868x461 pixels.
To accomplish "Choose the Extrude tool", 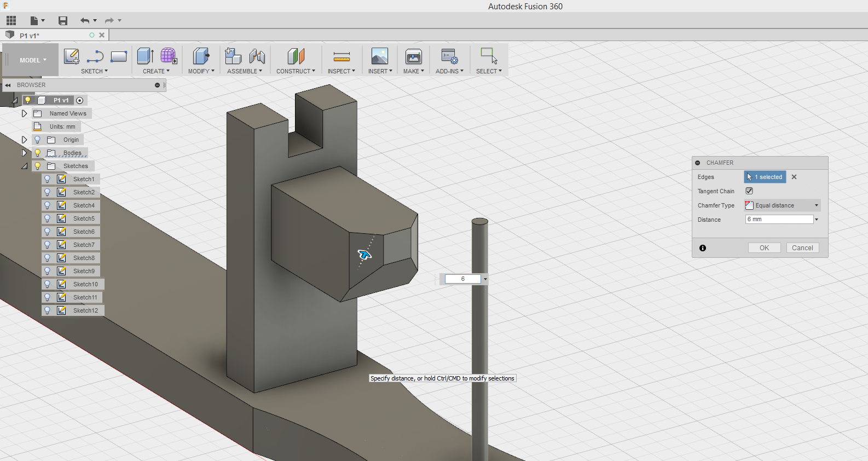I will pyautogui.click(x=145, y=56).
